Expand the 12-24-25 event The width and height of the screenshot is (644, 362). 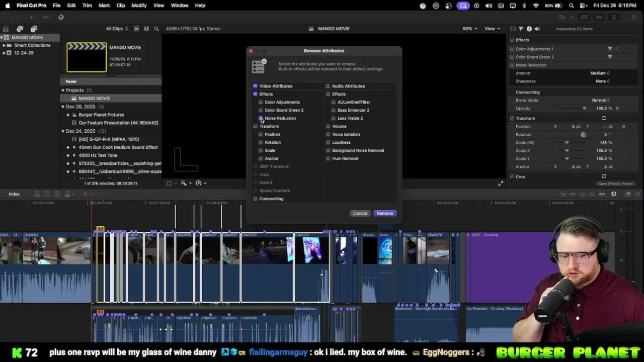click(x=4, y=53)
